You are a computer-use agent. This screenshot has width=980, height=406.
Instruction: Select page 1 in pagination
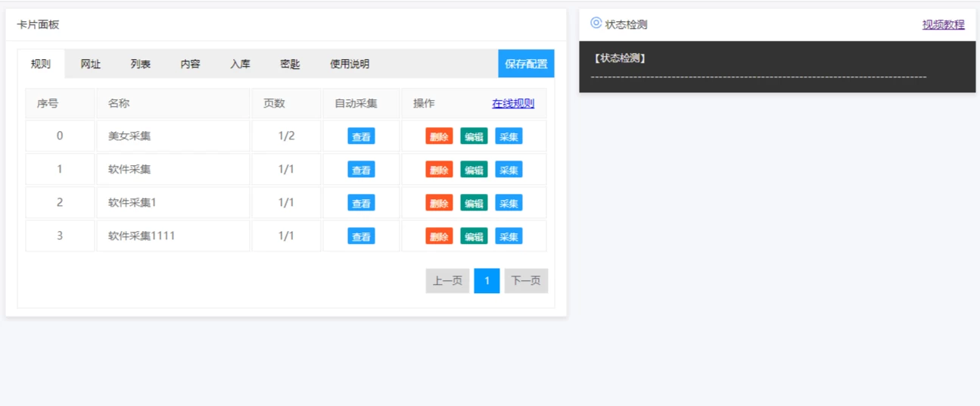click(x=487, y=281)
